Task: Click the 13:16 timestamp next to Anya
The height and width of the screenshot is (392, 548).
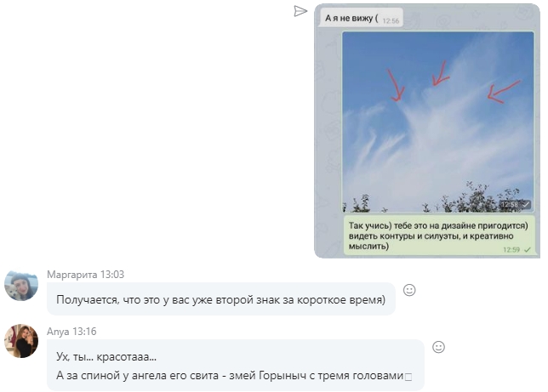Action: [84, 332]
